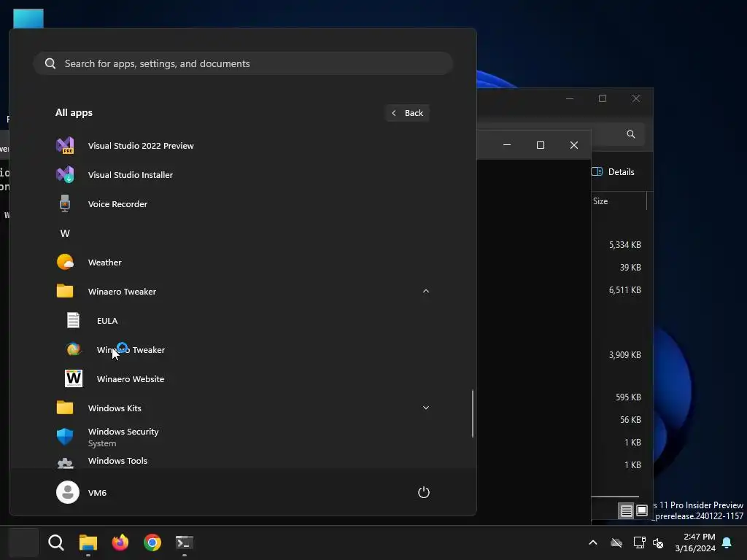Click the taskbar Search magnifier
The height and width of the screenshot is (560, 747).
(x=55, y=542)
